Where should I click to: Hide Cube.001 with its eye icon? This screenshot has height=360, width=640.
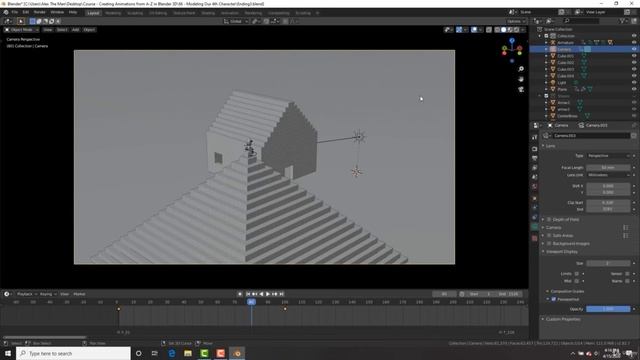click(634, 56)
